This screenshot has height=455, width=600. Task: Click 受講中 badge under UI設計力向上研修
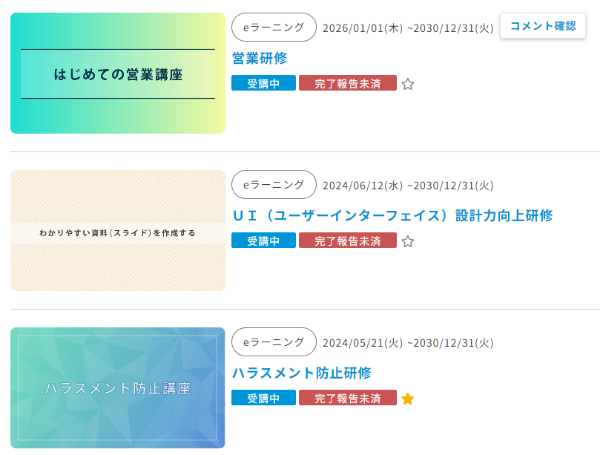pyautogui.click(x=263, y=241)
